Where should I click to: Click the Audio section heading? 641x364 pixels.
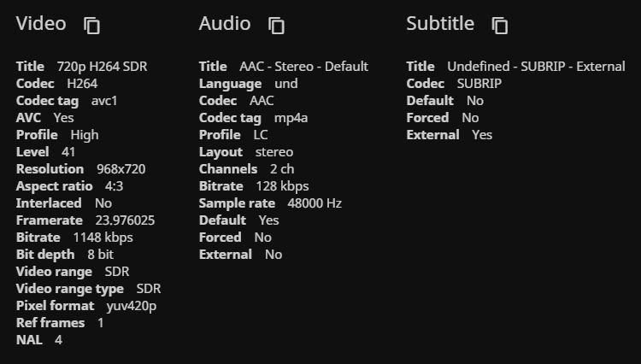tap(225, 24)
